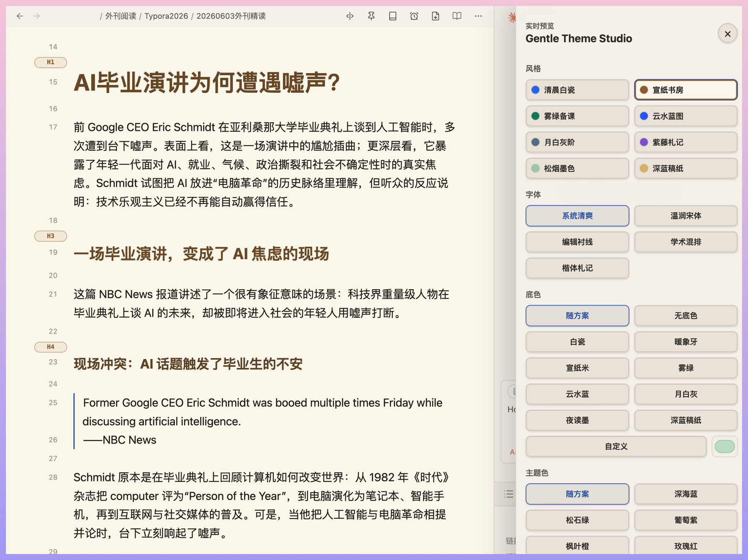Set background to 随方案 under 底色
Image resolution: width=748 pixels, height=560 pixels.
(577, 316)
